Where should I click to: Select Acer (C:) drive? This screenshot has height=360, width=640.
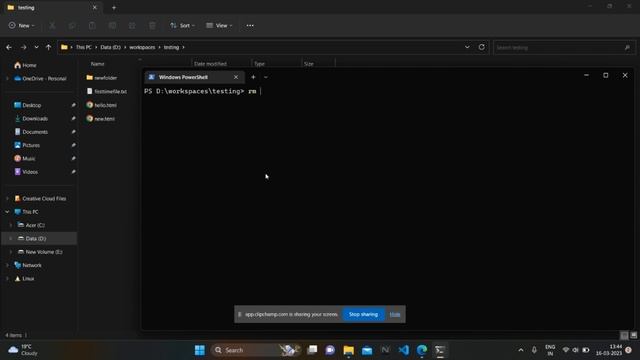click(35, 225)
